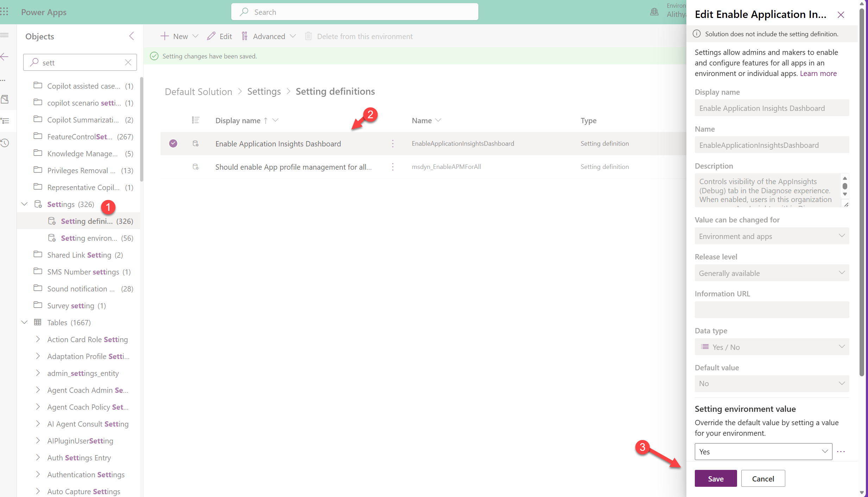The width and height of the screenshot is (868, 497).
Task: Open Privileges Removal folder (13)
Action: [x=79, y=170]
